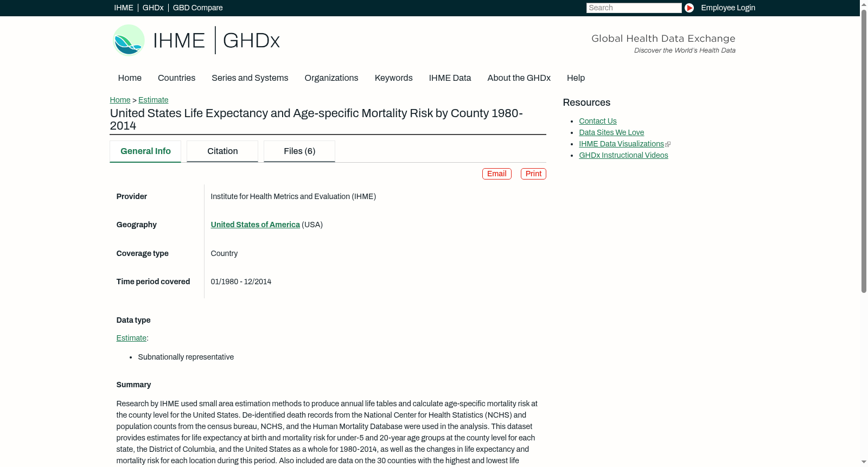868x467 pixels.
Task: Click the Coverage type value 'Country'
Action: (224, 253)
